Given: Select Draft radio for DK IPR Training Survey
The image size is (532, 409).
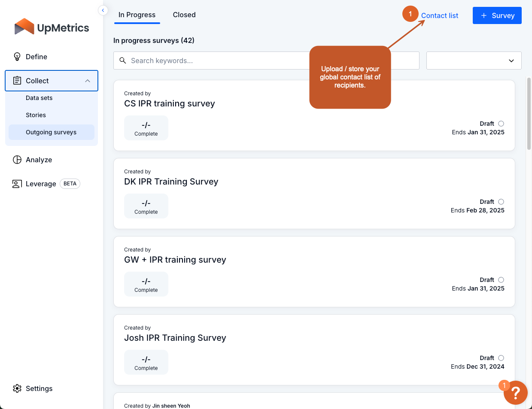Looking at the screenshot, I should 501,202.
